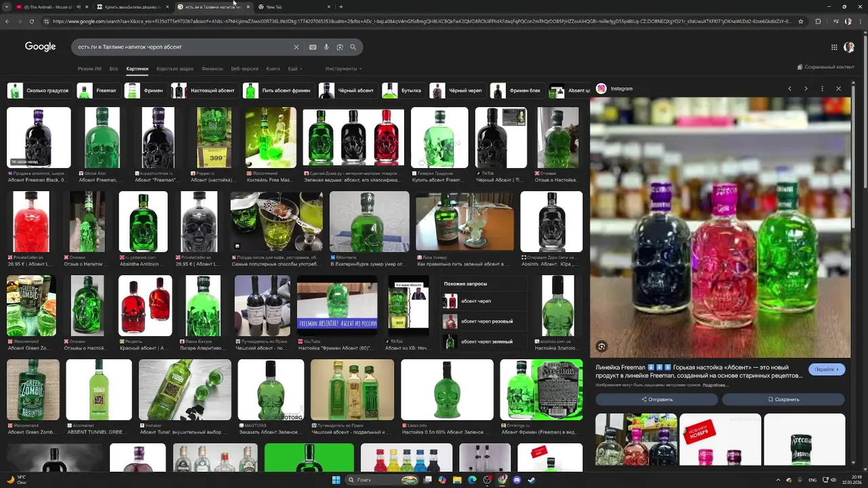Go back in browser history
This screenshot has height=488, width=868.
tap(7, 21)
